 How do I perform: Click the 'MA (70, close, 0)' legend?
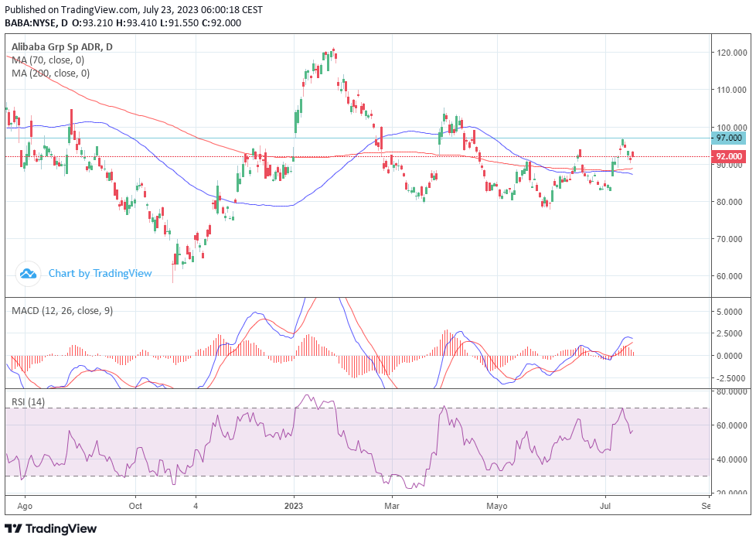coord(48,60)
